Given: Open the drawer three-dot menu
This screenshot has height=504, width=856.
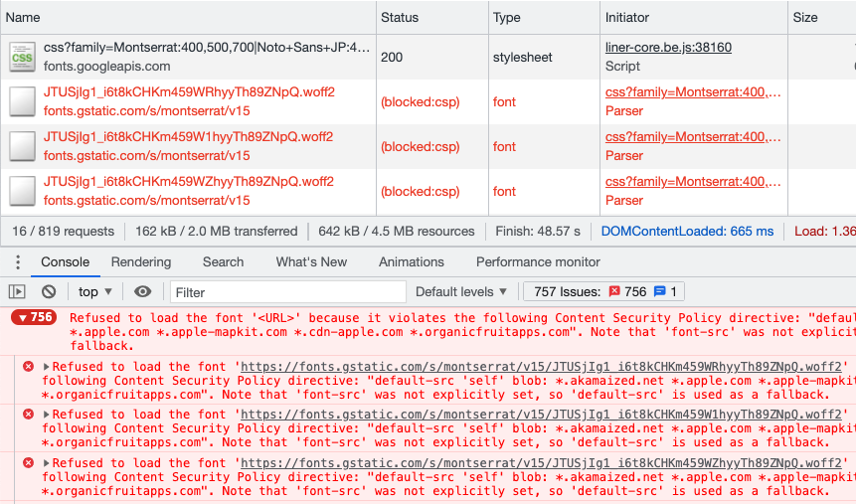Looking at the screenshot, I should pyautogui.click(x=18, y=262).
